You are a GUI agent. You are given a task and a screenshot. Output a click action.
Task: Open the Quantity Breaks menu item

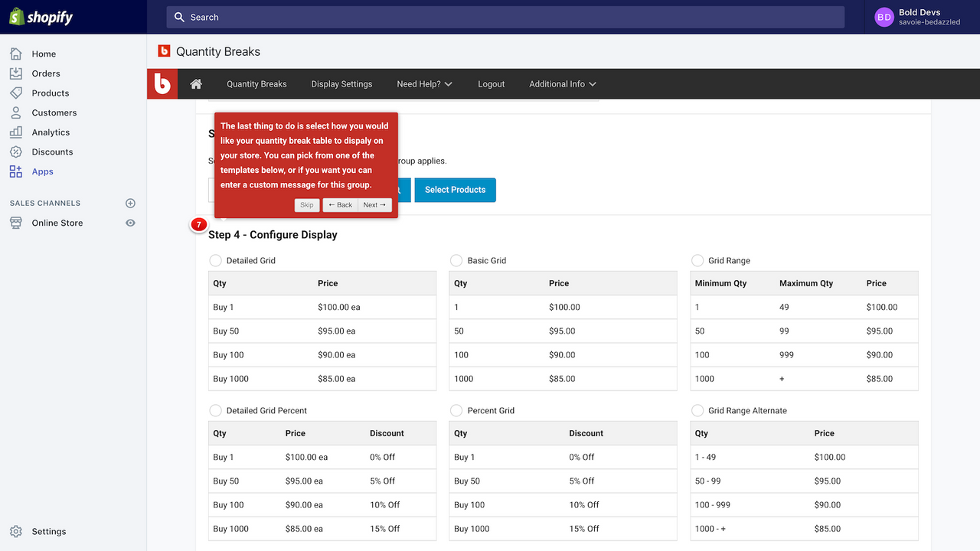point(256,84)
